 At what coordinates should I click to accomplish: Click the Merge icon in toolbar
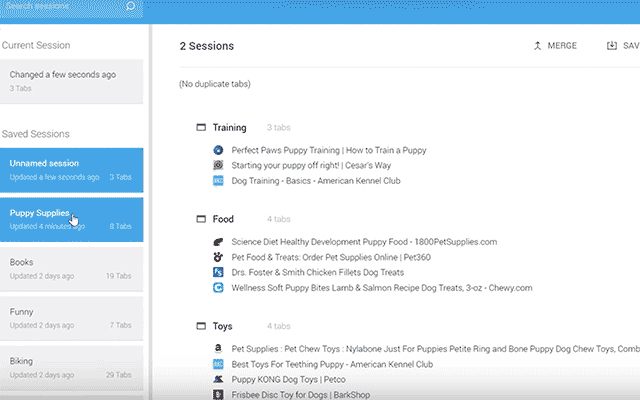tap(537, 46)
